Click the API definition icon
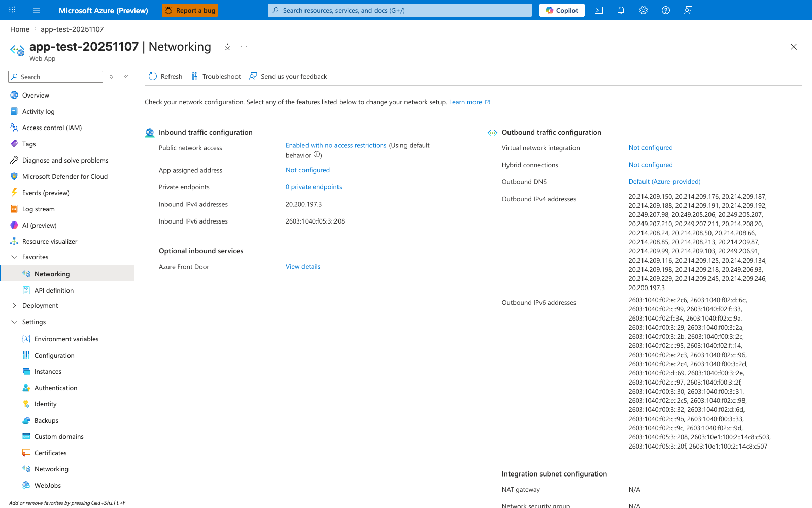812x508 pixels. point(26,290)
